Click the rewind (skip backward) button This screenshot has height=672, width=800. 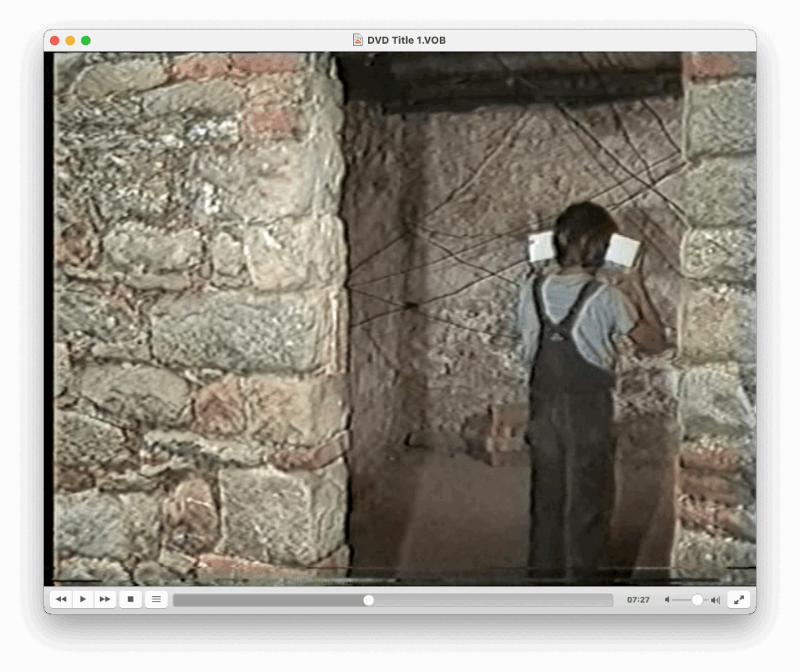pos(61,599)
